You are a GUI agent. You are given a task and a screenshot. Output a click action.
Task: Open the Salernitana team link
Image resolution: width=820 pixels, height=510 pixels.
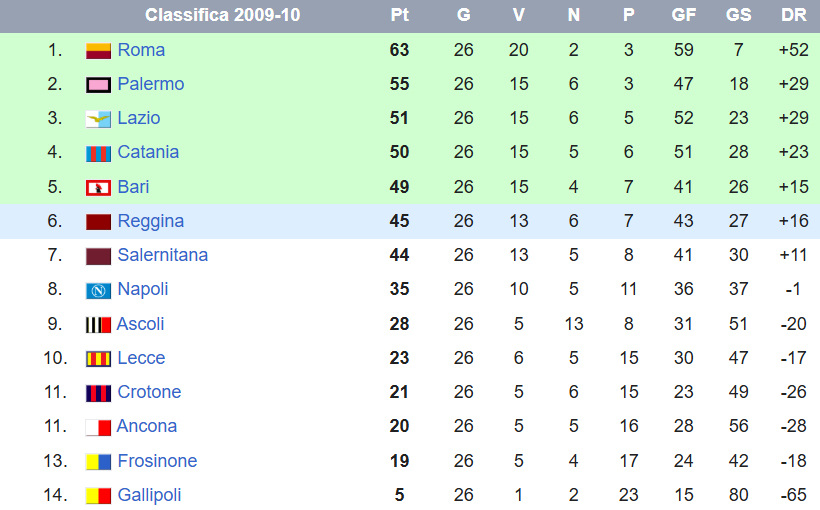coord(162,255)
